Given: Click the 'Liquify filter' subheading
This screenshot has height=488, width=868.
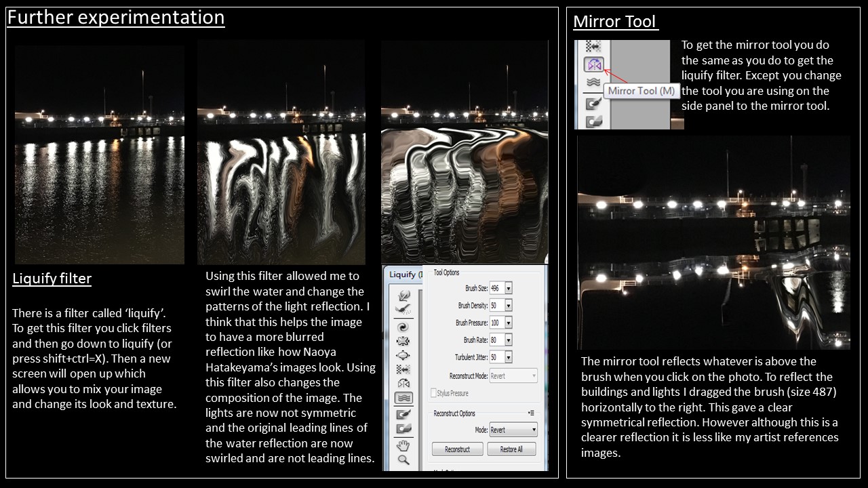Looking at the screenshot, I should (52, 278).
